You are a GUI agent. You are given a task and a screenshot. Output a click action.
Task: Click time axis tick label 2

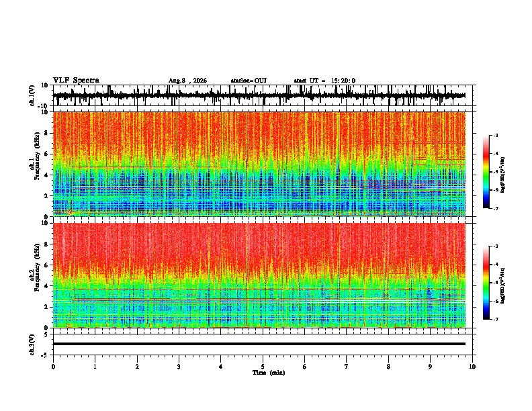click(137, 367)
